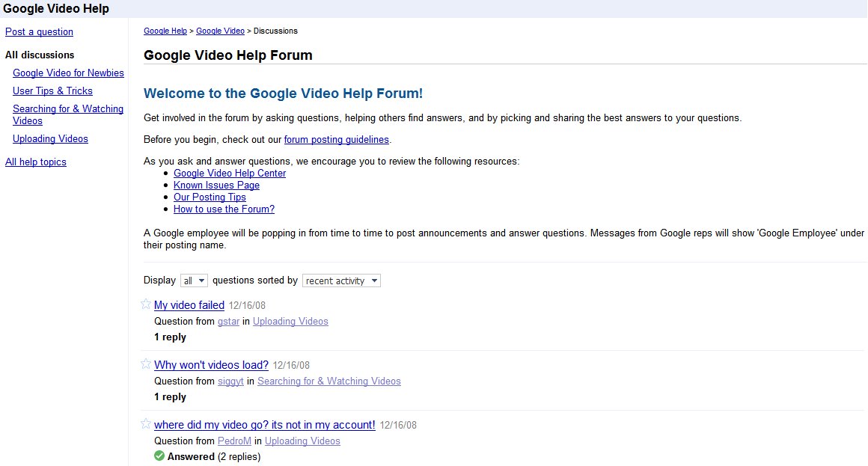868x466 pixels.
Task: Open the Post a question link
Action: click(39, 32)
